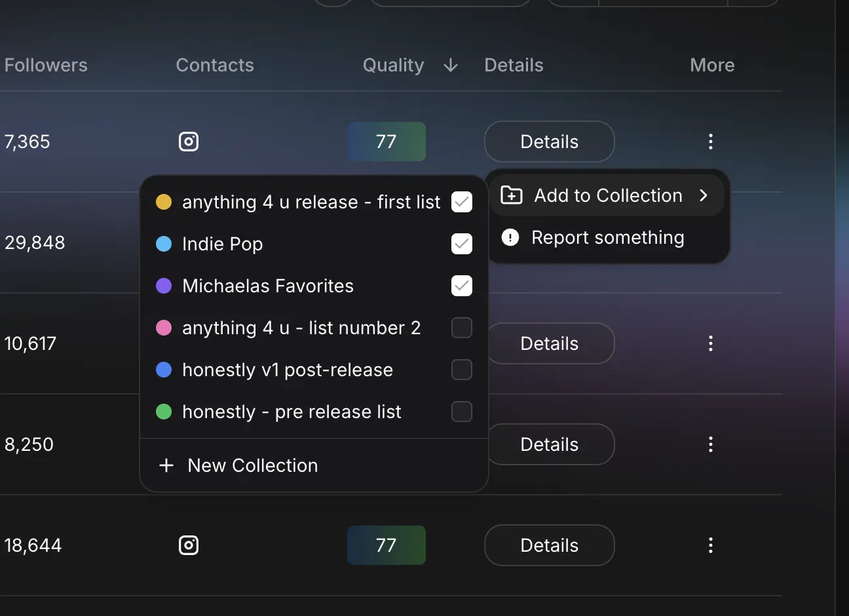
Task: Select the Add to Collection menu entry
Action: [x=607, y=195]
